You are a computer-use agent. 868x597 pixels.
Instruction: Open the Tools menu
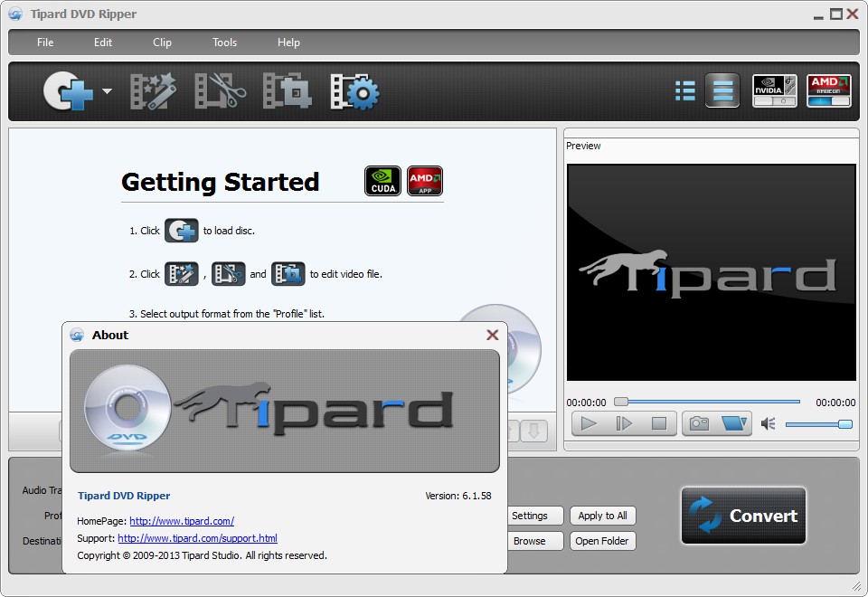[x=223, y=42]
